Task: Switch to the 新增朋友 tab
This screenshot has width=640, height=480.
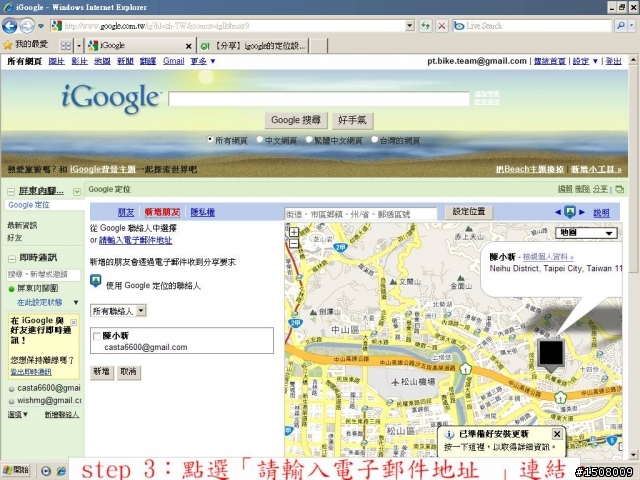Action: point(162,212)
